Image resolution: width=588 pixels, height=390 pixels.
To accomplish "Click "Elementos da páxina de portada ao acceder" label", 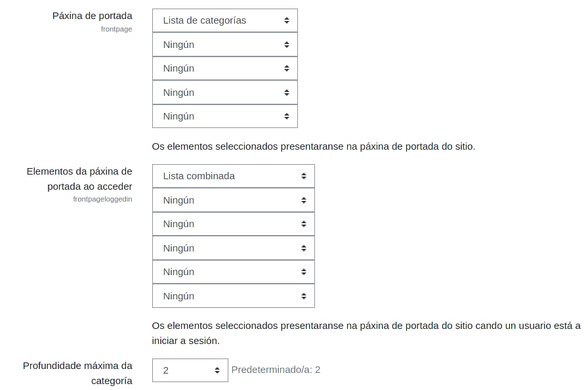I will click(x=79, y=179).
